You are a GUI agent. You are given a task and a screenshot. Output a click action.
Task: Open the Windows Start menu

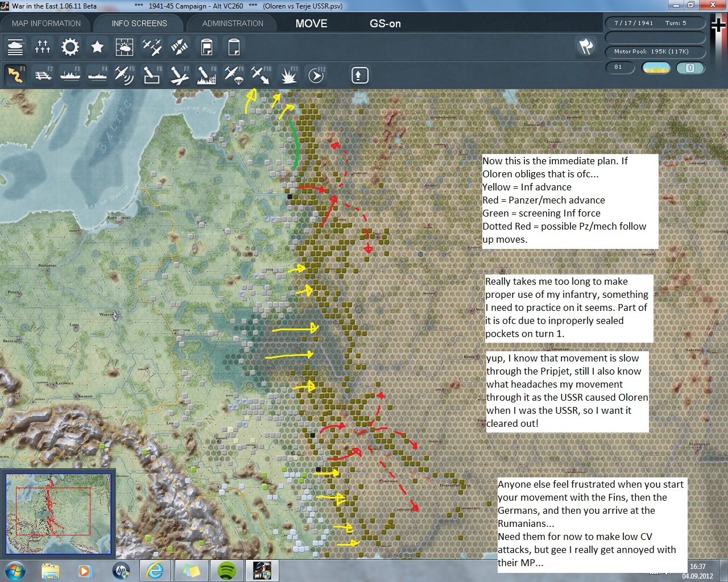point(15,570)
